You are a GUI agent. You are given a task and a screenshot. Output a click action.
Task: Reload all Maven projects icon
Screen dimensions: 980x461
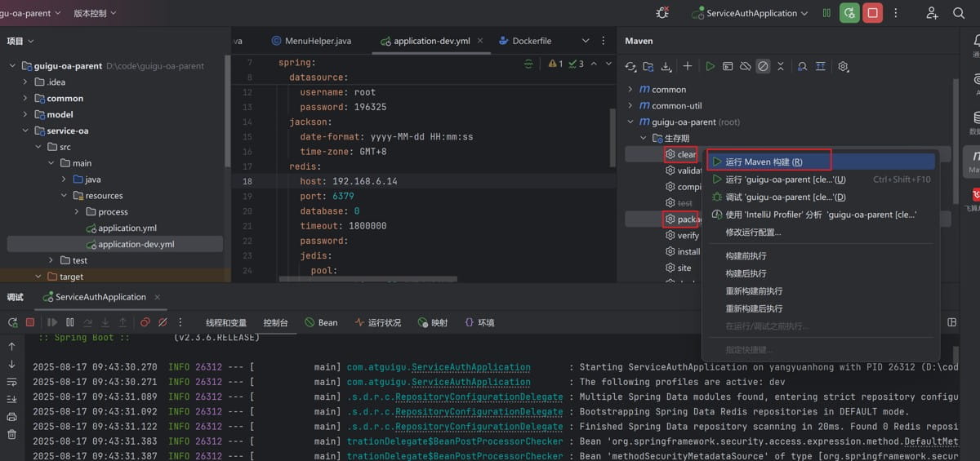[630, 66]
